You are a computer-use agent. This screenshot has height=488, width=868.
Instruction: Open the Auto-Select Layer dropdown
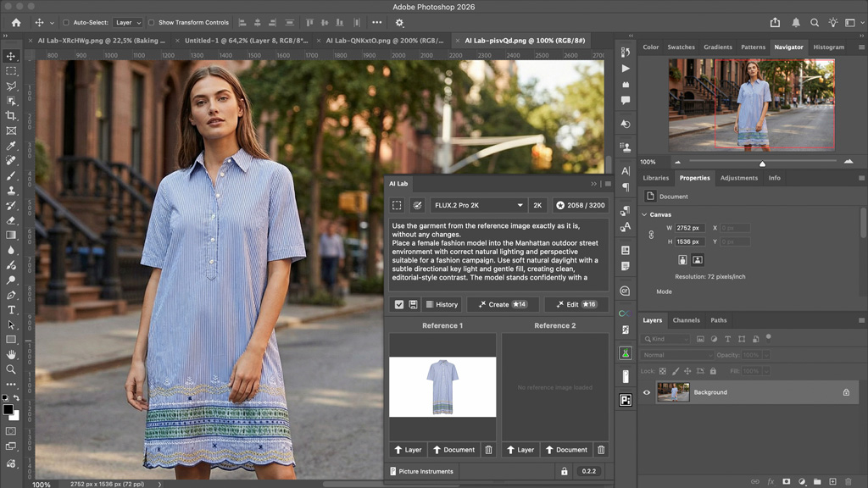(x=127, y=23)
